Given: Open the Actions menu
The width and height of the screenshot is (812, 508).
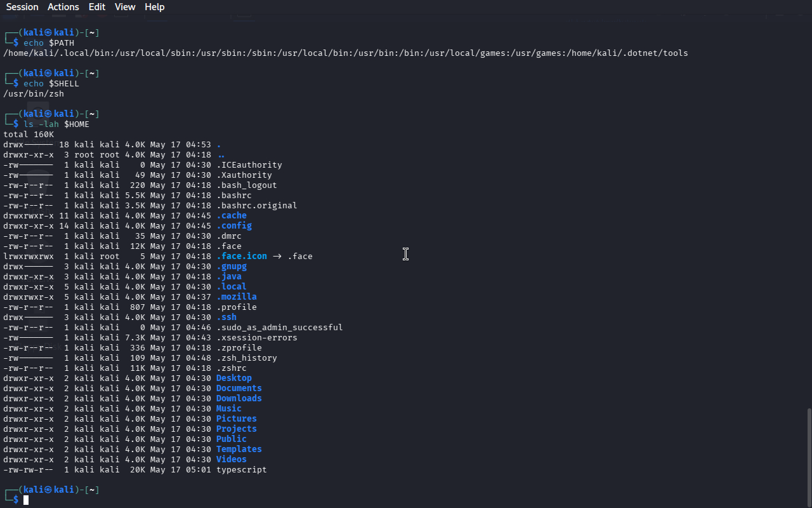Looking at the screenshot, I should 63,7.
